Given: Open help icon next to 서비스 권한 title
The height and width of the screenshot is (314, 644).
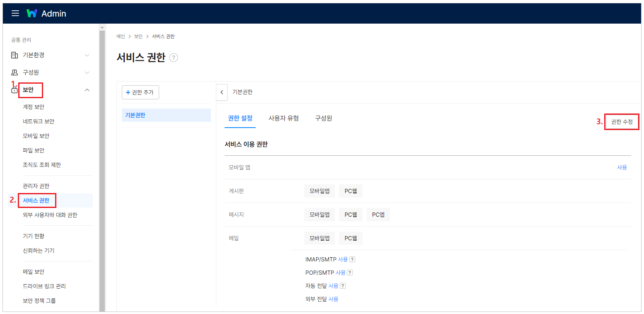Looking at the screenshot, I should pos(174,58).
